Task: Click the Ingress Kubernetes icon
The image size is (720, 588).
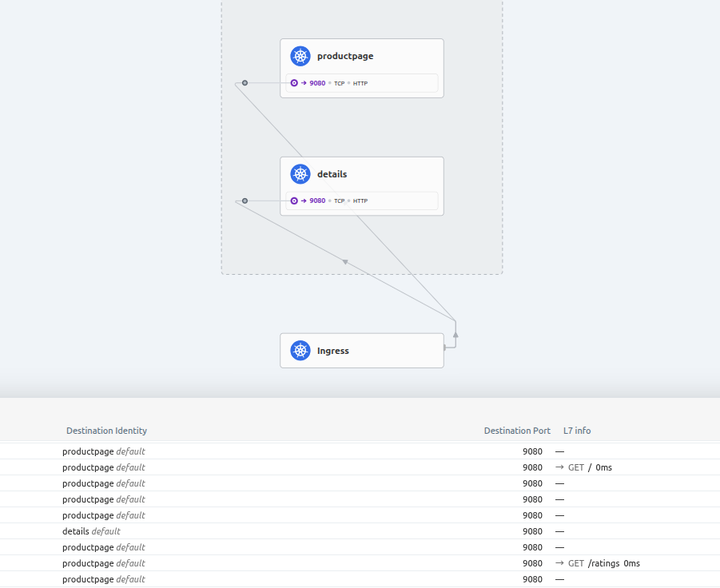Action: [x=300, y=351]
